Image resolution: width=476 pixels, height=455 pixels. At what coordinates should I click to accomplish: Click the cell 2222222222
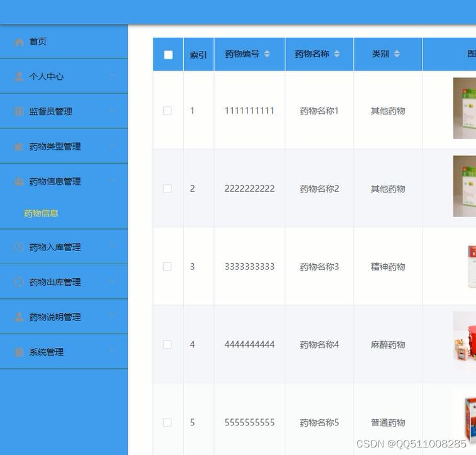[x=249, y=189]
